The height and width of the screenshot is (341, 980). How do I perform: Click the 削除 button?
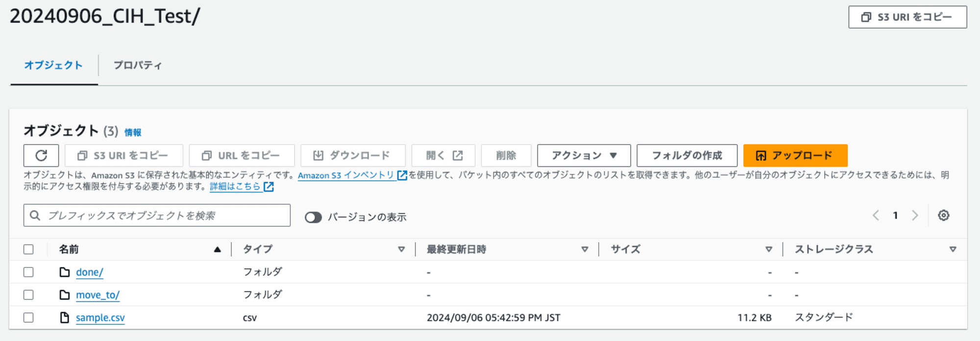[x=506, y=156]
